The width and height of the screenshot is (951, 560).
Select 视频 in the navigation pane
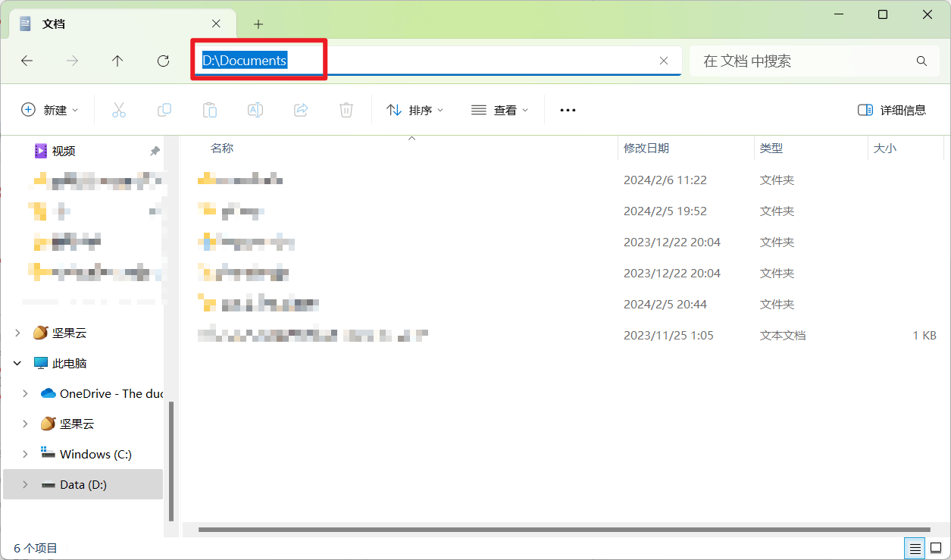point(64,151)
